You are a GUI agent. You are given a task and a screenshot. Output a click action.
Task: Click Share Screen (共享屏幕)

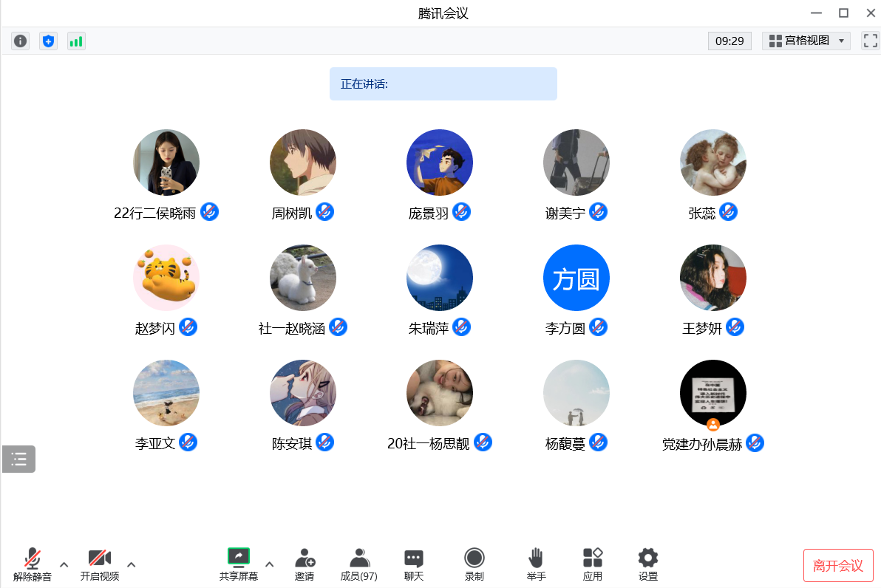pyautogui.click(x=239, y=565)
